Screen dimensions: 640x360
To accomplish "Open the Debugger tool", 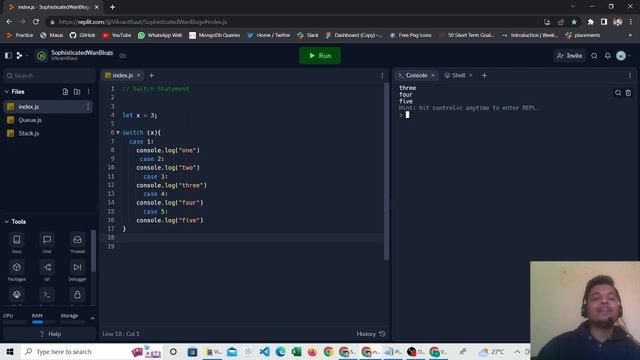I will point(77,270).
